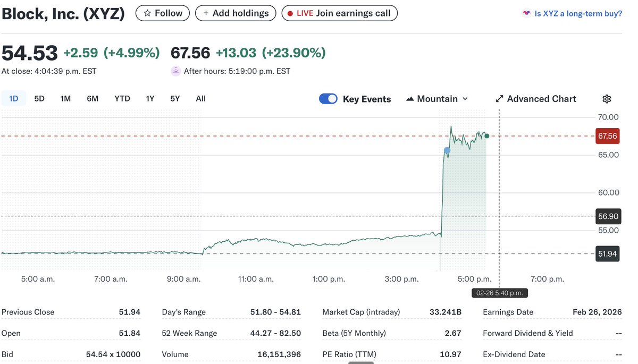The width and height of the screenshot is (638, 364).
Task: Click the after-hours moon icon
Action: point(175,71)
